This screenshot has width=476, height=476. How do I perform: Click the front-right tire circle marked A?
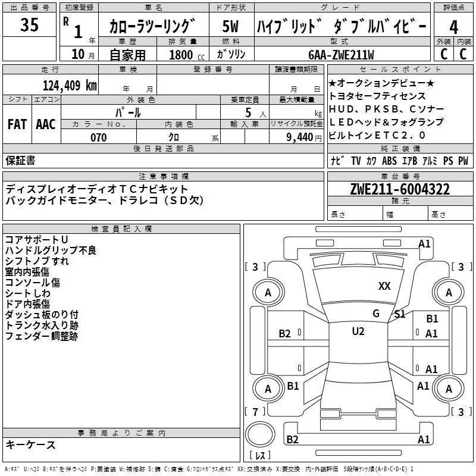tap(449, 293)
